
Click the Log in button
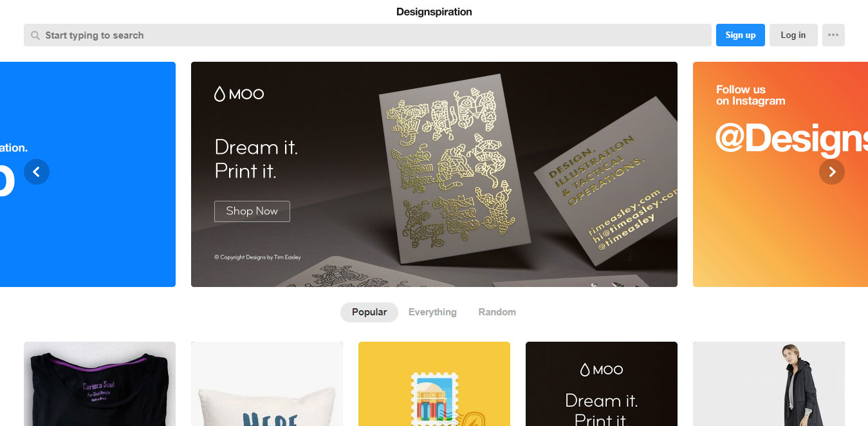[793, 35]
